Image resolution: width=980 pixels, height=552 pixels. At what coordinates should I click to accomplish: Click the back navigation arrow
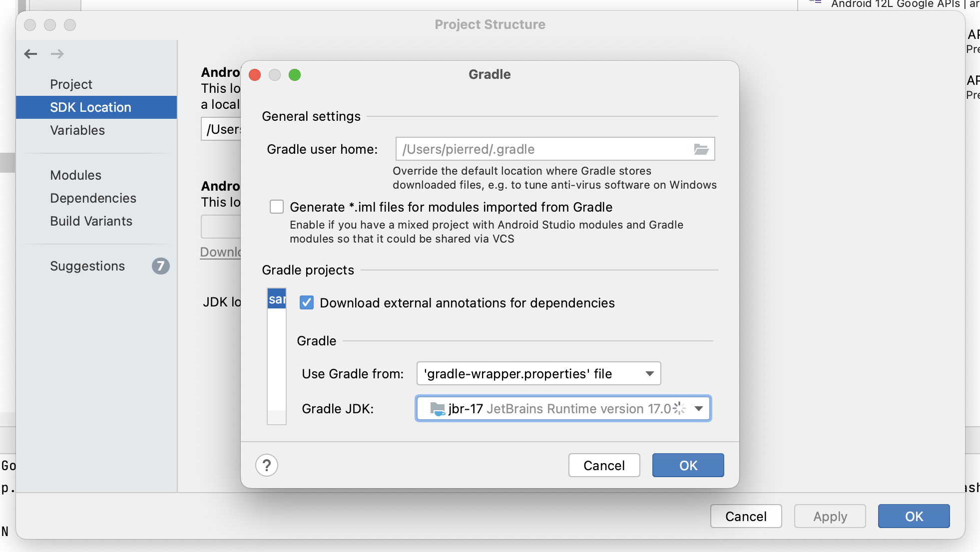(x=30, y=54)
